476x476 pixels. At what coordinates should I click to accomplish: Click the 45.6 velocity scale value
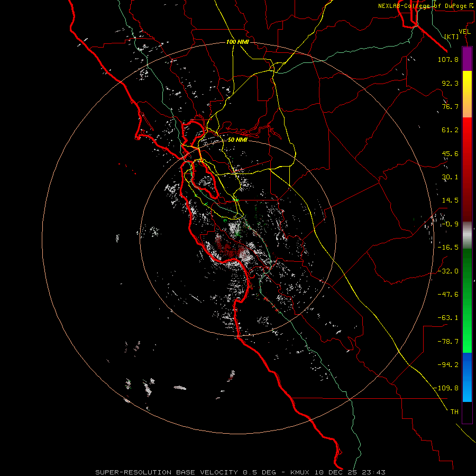pos(450,153)
